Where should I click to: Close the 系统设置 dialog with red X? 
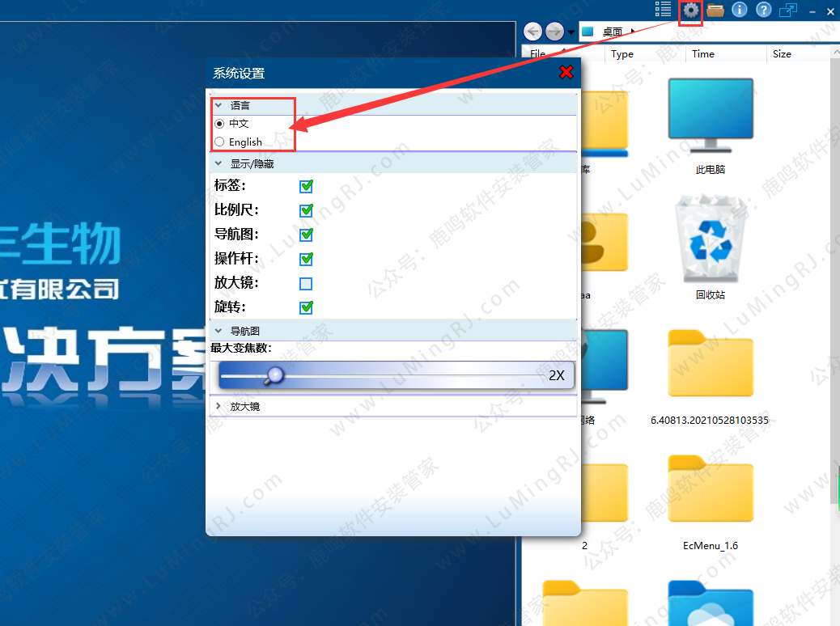click(566, 72)
